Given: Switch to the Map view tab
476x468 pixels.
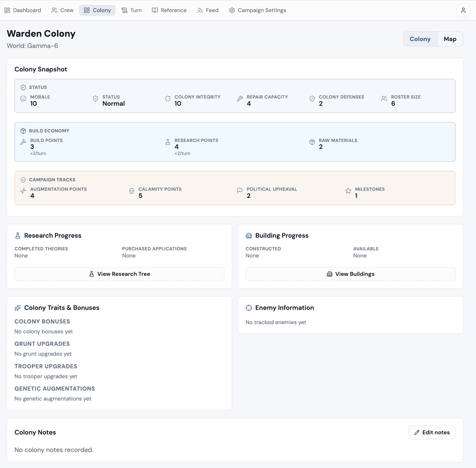Looking at the screenshot, I should 450,39.
